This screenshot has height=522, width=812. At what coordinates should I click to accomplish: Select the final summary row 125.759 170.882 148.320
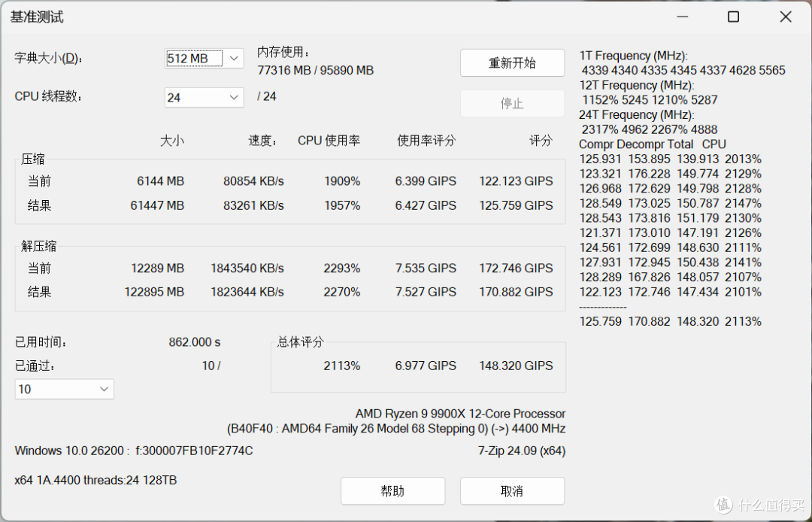pos(670,322)
